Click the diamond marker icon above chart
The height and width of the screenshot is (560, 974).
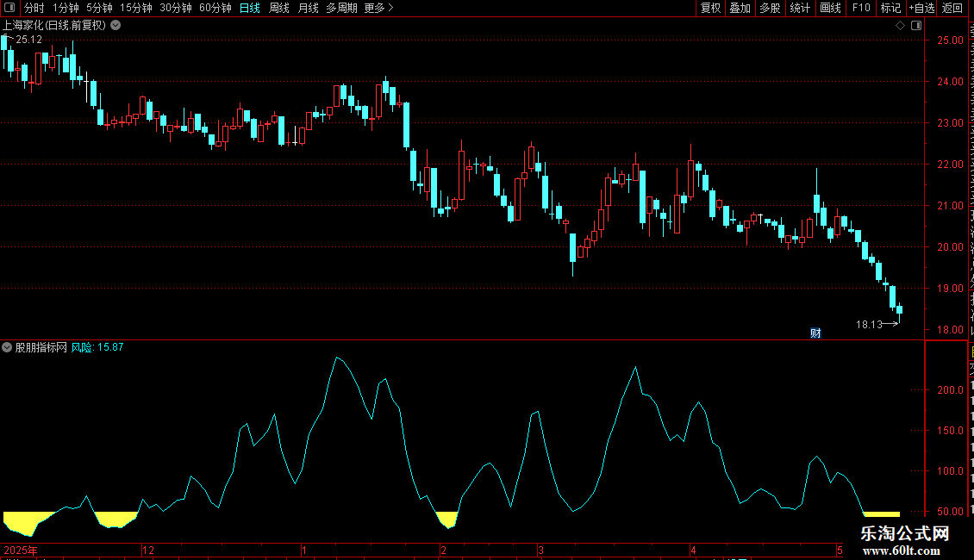tap(900, 26)
